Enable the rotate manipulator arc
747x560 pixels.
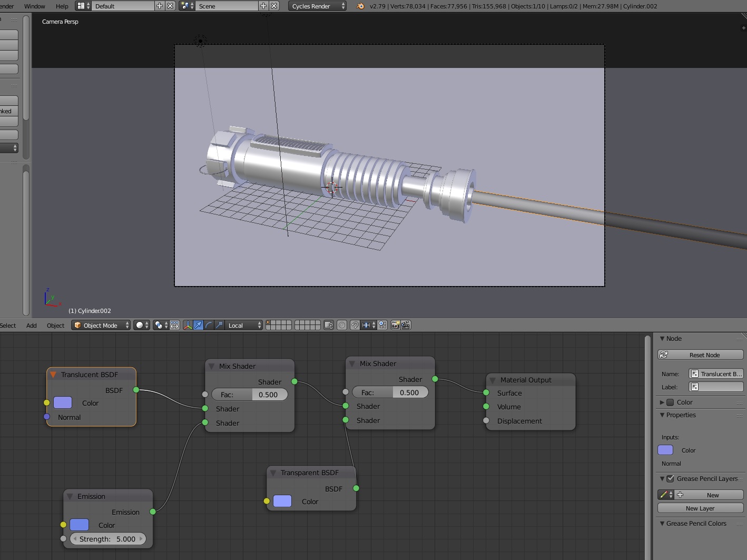coord(209,325)
